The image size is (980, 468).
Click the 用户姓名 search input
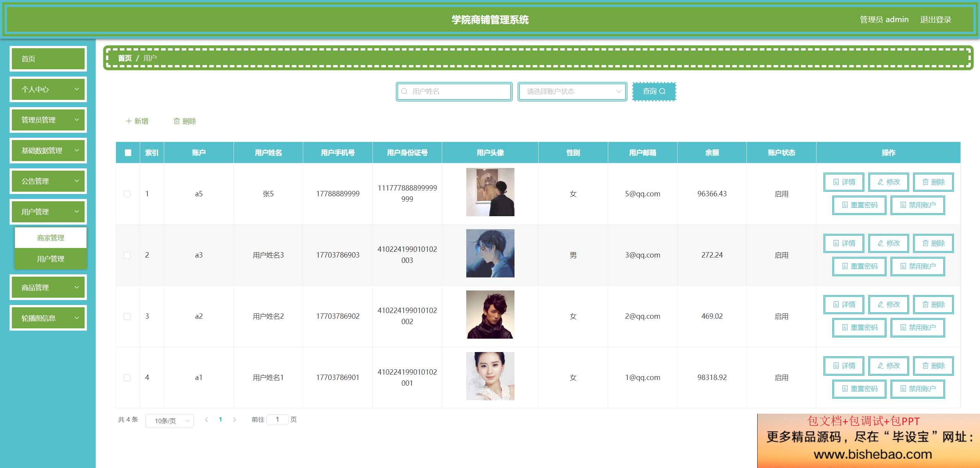pos(454,91)
